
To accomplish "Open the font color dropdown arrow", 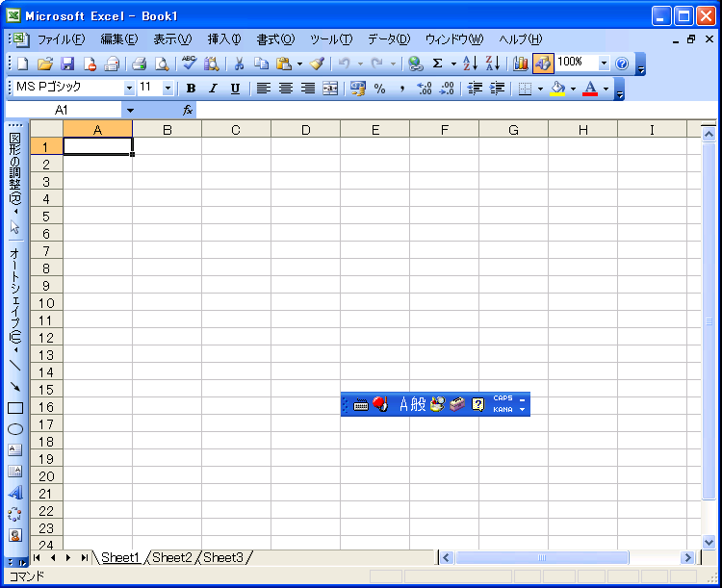I will [x=606, y=89].
